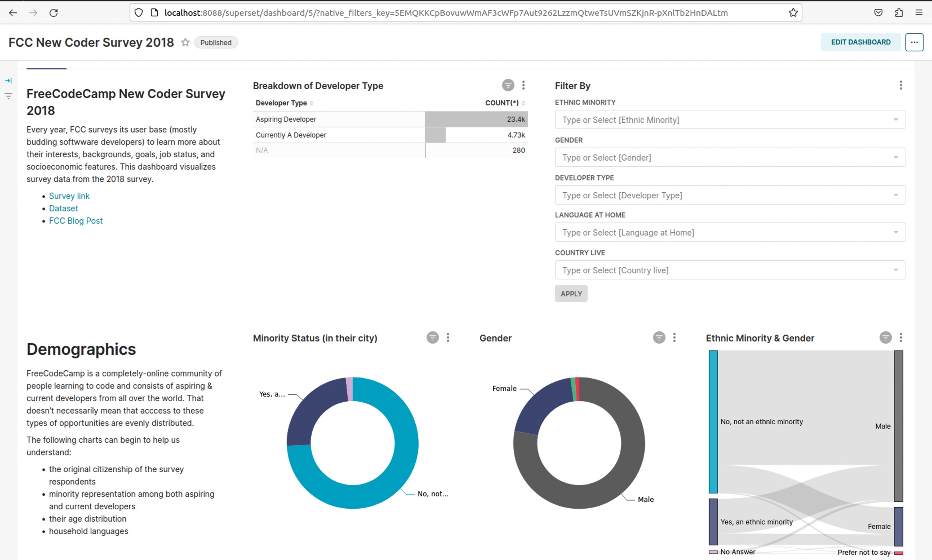Show applied filters on Ethnic Minority & Gender
Viewport: 932px width, 560px height.
click(x=885, y=338)
